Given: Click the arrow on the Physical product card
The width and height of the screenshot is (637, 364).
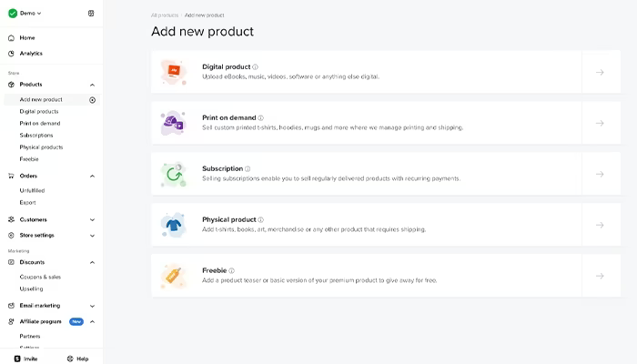Looking at the screenshot, I should tap(600, 225).
